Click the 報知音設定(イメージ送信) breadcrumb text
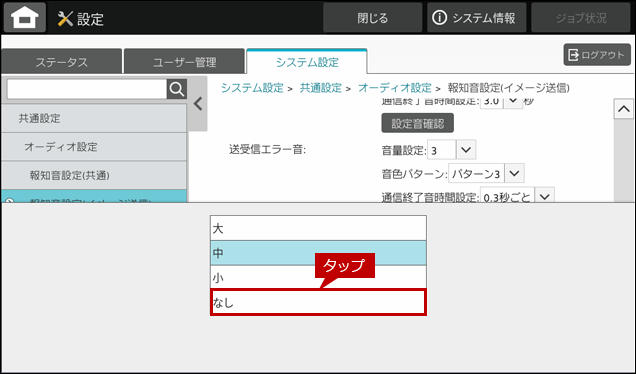The image size is (636, 374). [x=508, y=88]
